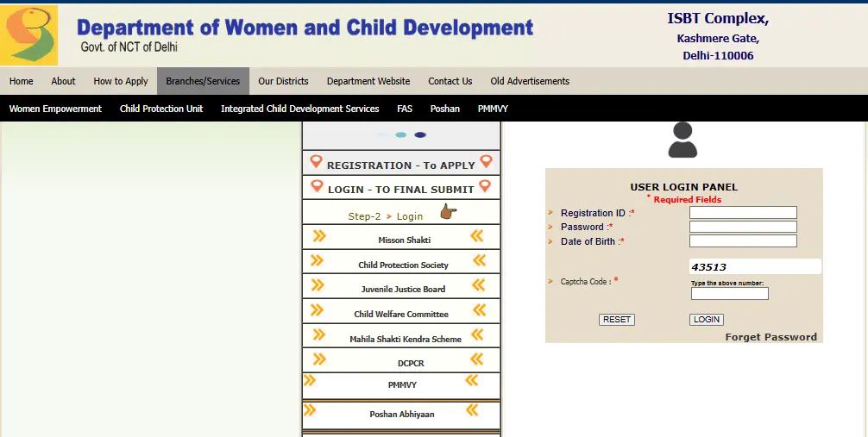Click the left double-arrow icon of Juvenile Justice Board

(318, 285)
